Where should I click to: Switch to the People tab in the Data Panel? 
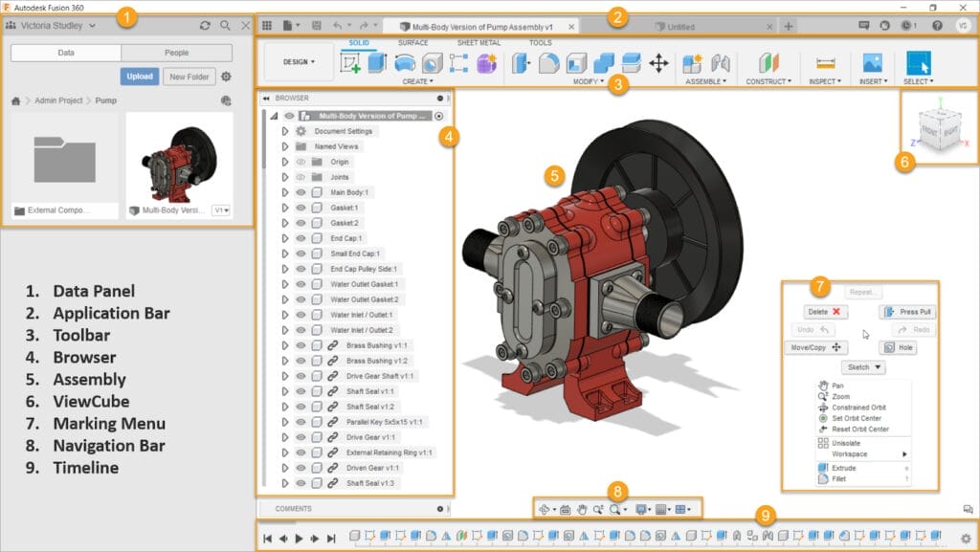point(176,53)
